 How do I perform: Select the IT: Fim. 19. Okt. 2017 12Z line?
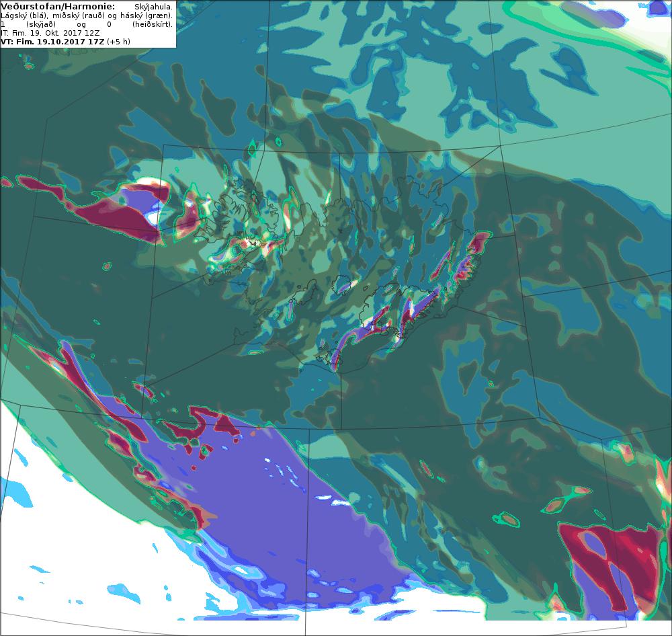pos(50,33)
